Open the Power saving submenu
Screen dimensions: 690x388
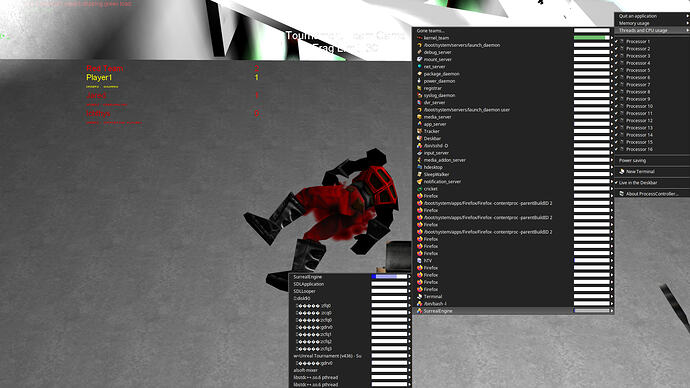click(652, 161)
